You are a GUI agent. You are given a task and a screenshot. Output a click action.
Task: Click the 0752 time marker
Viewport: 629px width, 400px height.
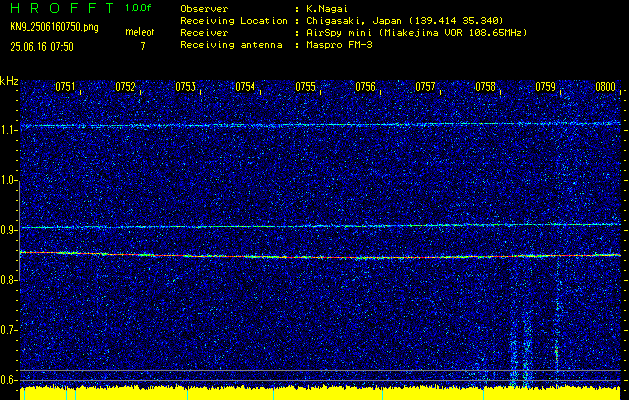pos(125,87)
